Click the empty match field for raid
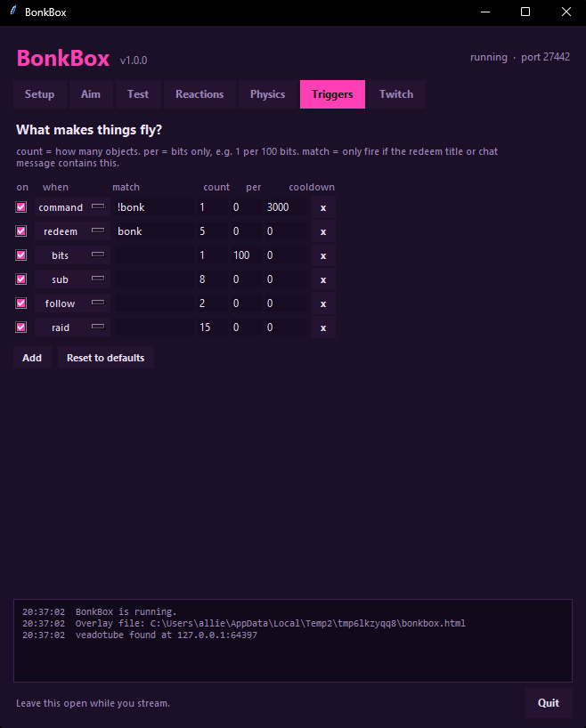 155,328
